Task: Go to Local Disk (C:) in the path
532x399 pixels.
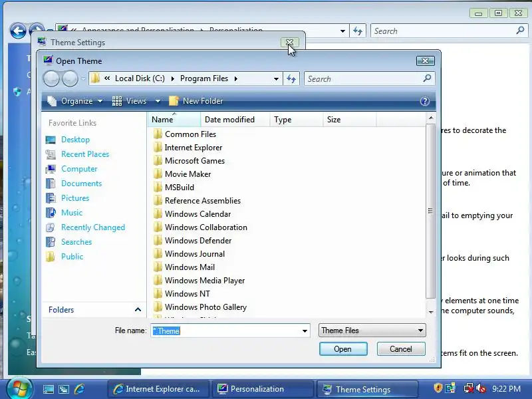Action: tap(140, 78)
